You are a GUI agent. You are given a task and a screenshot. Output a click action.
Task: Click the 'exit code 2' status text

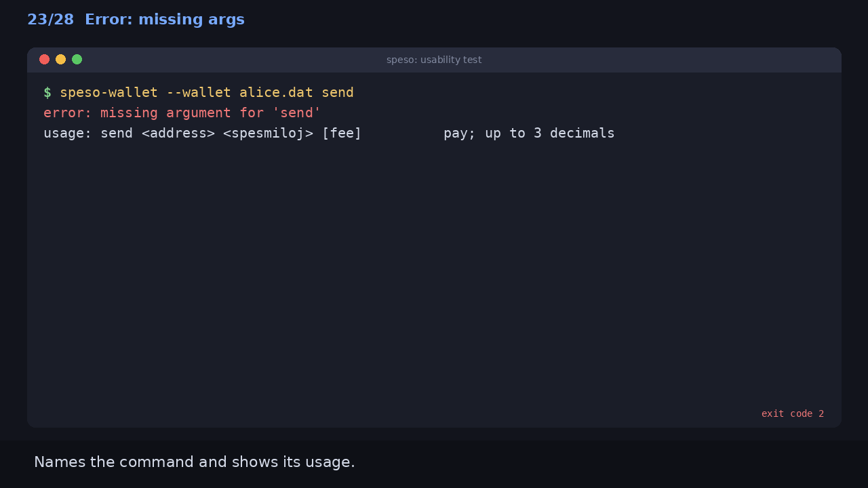click(x=793, y=413)
